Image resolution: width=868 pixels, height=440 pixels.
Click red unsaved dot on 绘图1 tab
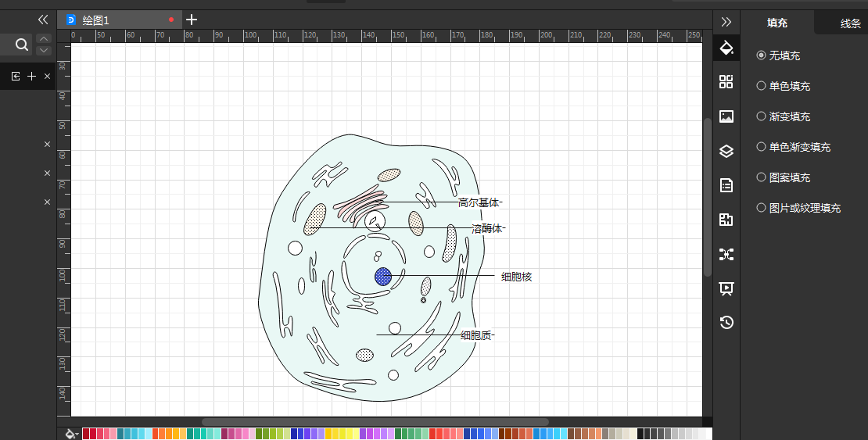tap(171, 20)
